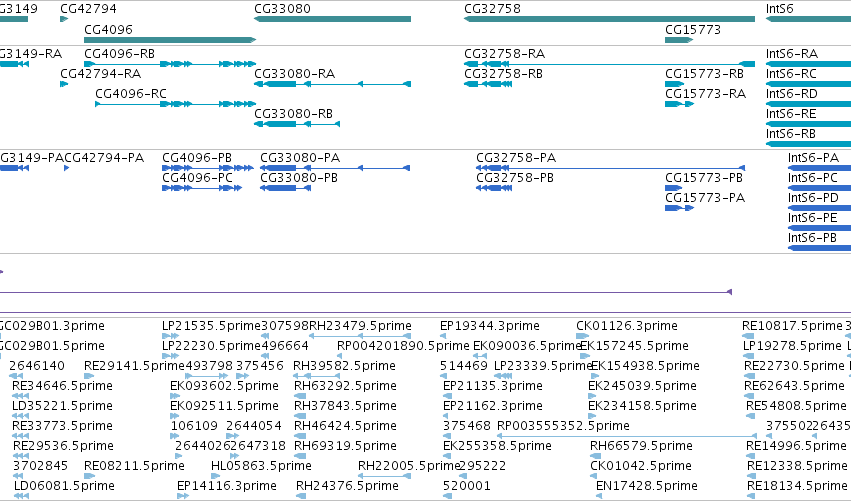This screenshot has height=501, width=851.
Task: Select the IntS6 gene bar
Action: click(808, 19)
